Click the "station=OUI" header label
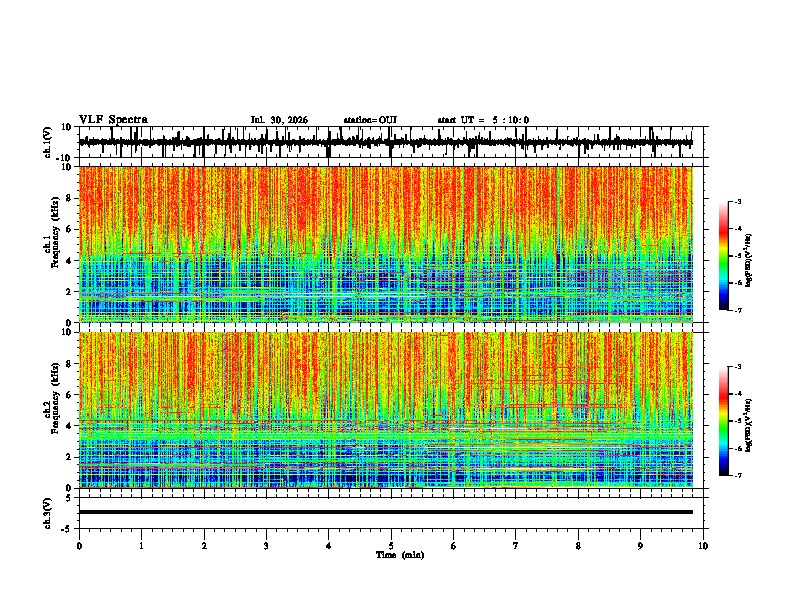Image resolution: width=792 pixels, height=612 pixels. [x=370, y=120]
